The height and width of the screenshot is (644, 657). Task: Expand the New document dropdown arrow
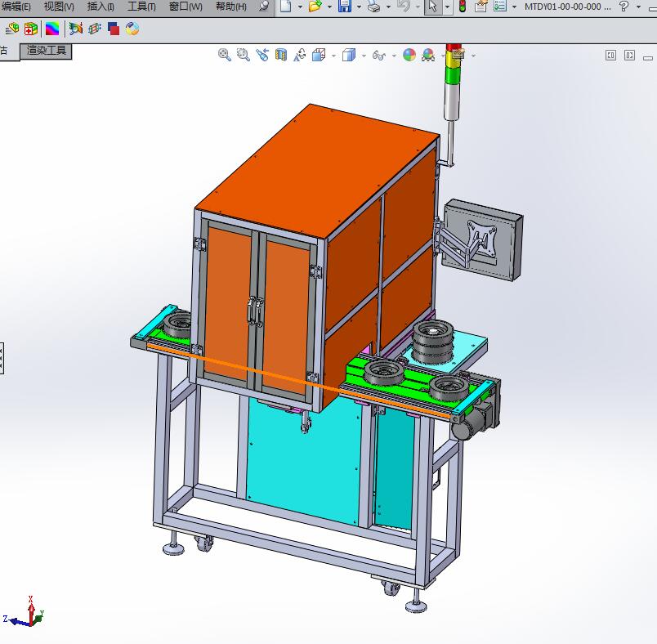(x=300, y=7)
